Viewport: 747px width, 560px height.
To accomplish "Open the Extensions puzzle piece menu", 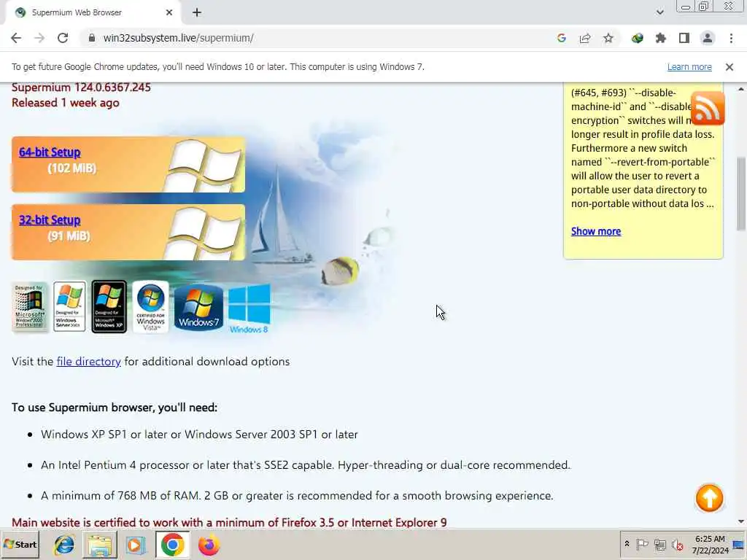I will pos(660,38).
